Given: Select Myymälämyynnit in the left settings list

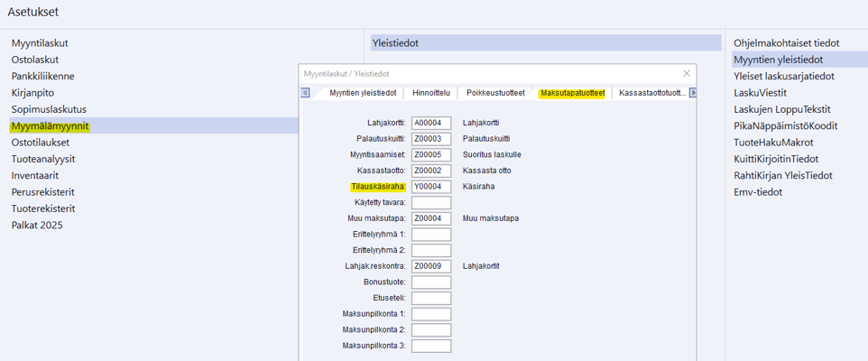Looking at the screenshot, I should click(51, 126).
